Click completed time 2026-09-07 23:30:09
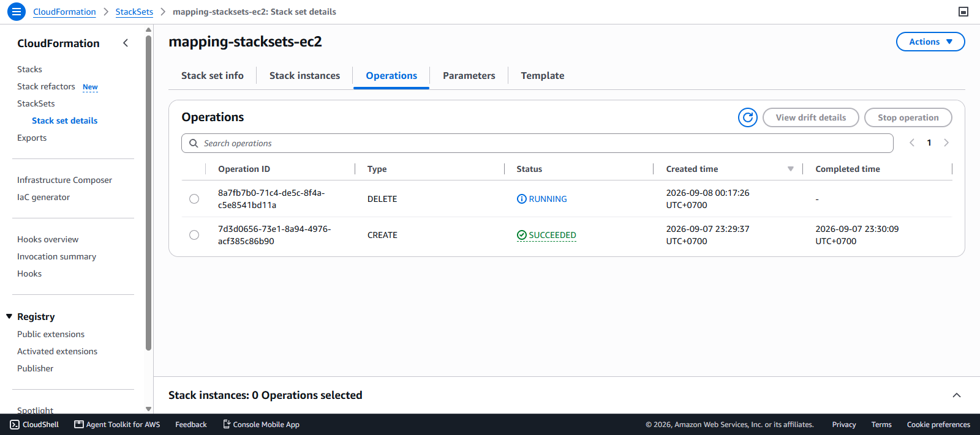980x435 pixels. 857,235
